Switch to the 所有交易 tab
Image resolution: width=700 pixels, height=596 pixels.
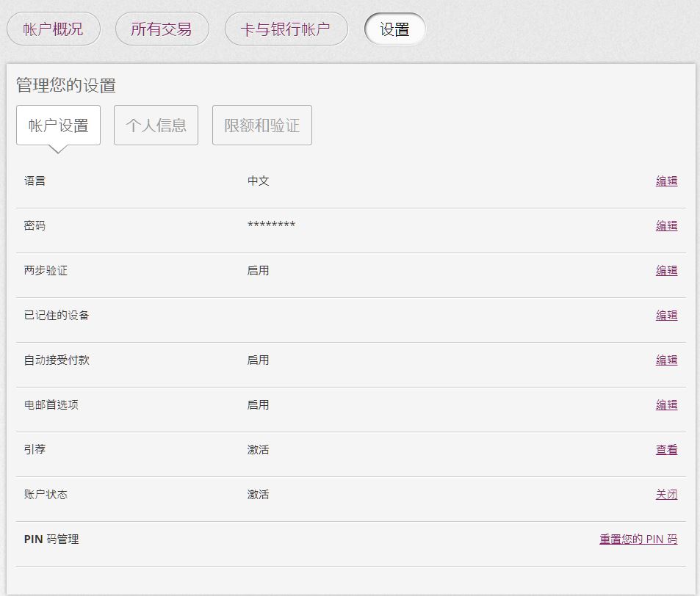[162, 29]
